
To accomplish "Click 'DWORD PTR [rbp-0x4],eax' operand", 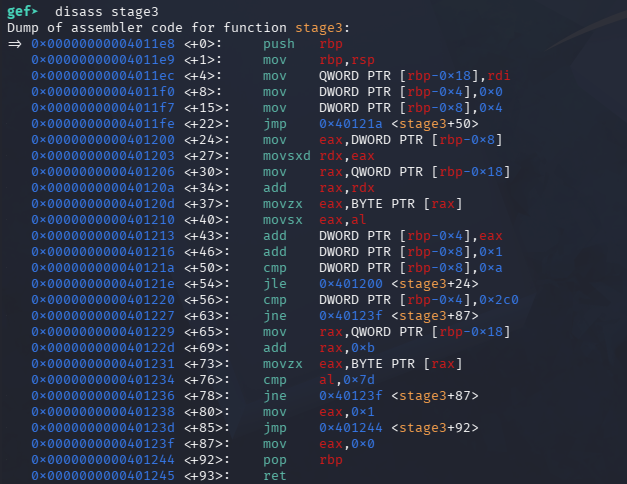I will click(x=411, y=236).
